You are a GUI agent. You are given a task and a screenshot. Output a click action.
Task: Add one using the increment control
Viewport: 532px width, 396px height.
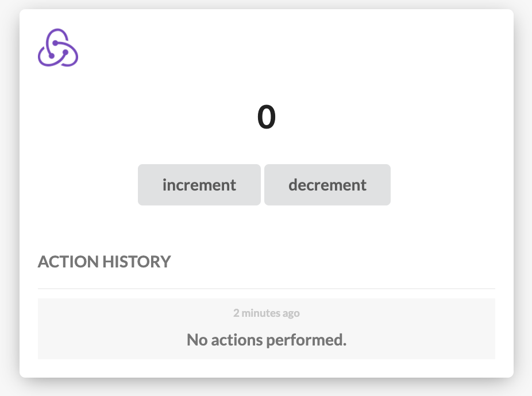point(199,185)
